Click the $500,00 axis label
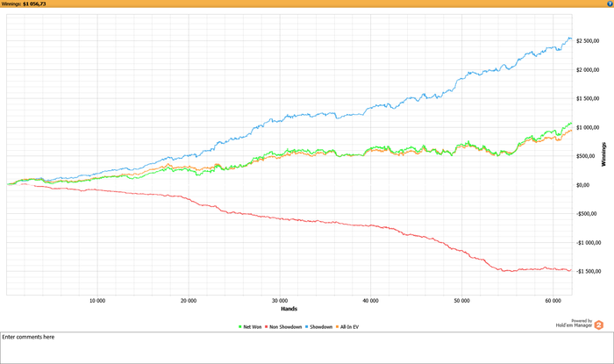This screenshot has height=364, width=614. click(x=585, y=156)
